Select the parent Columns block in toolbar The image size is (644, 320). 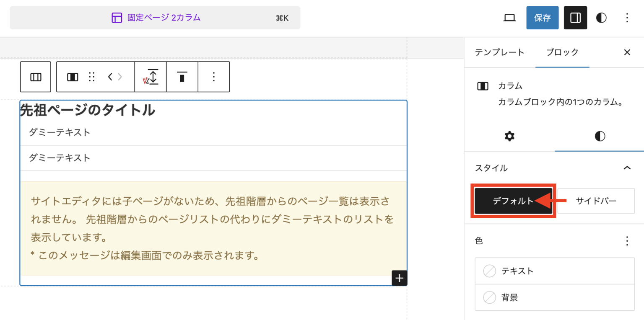pos(35,77)
